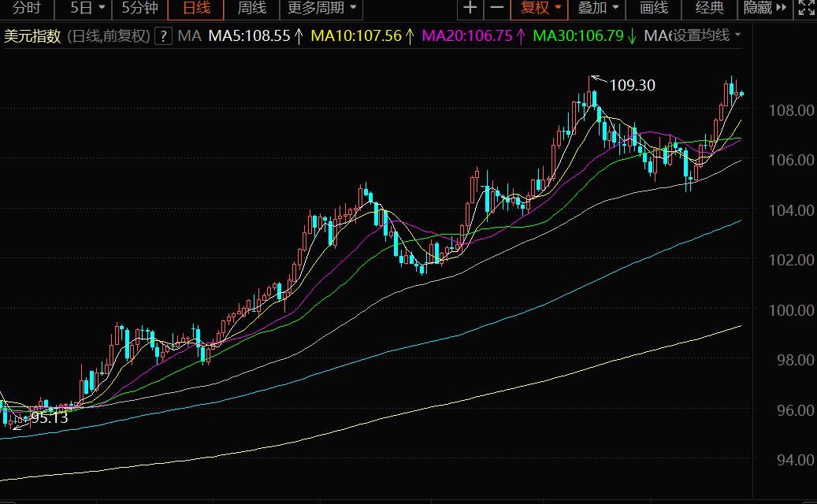817x504 pixels.
Task: Click the 95.13 low price label
Action: [x=50, y=418]
